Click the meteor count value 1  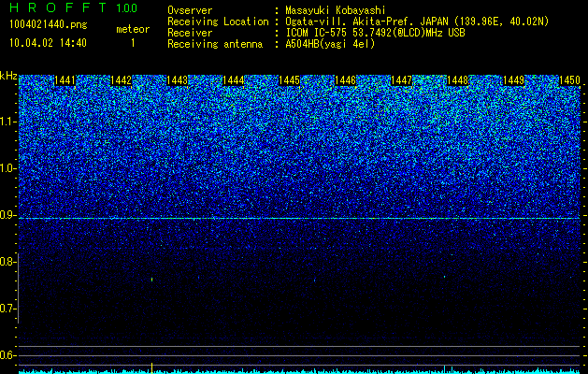pos(133,43)
